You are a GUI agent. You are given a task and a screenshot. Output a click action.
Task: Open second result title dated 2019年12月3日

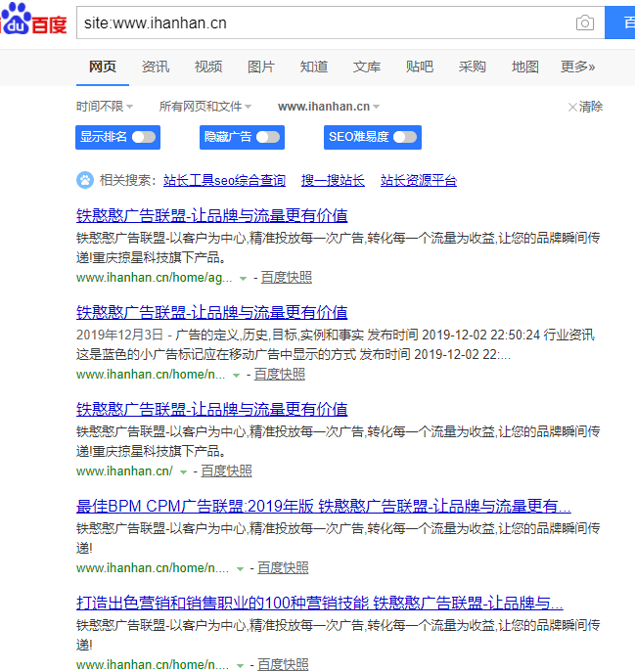point(211,312)
